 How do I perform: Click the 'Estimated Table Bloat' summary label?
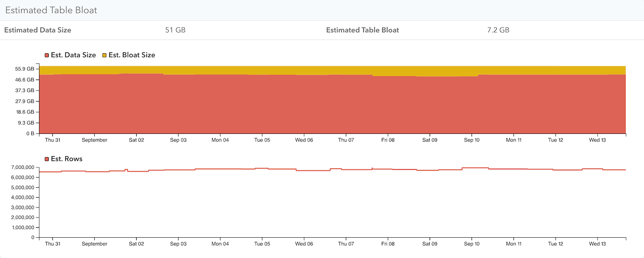pos(362,30)
